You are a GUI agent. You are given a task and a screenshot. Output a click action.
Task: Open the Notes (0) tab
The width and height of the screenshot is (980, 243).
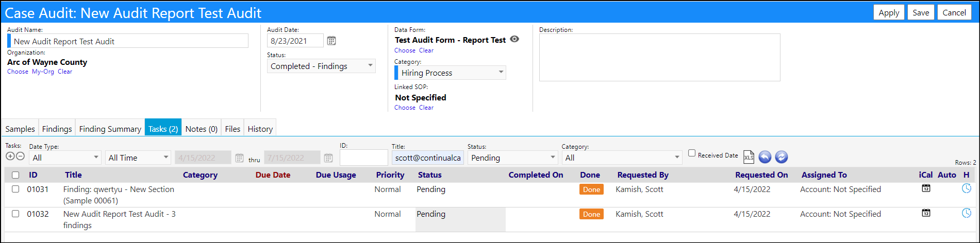[x=202, y=129]
